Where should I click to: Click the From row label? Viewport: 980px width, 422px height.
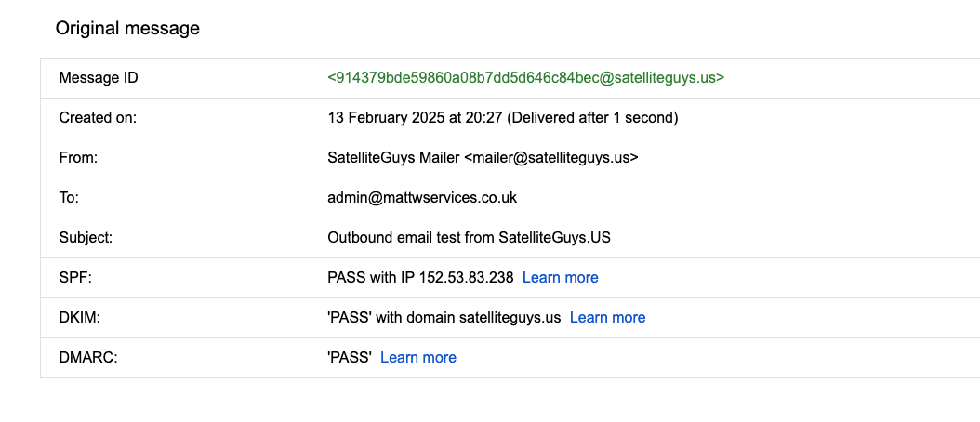[78, 158]
